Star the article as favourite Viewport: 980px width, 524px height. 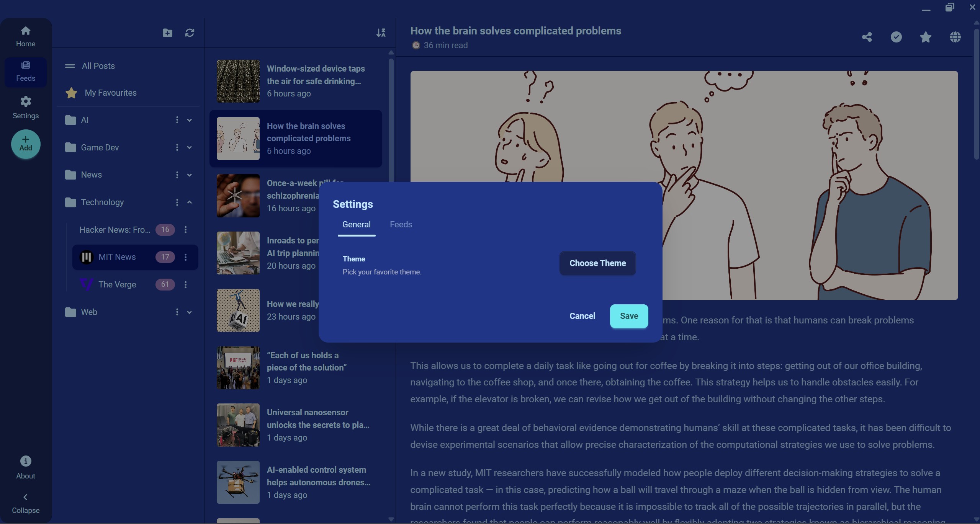[x=926, y=37]
